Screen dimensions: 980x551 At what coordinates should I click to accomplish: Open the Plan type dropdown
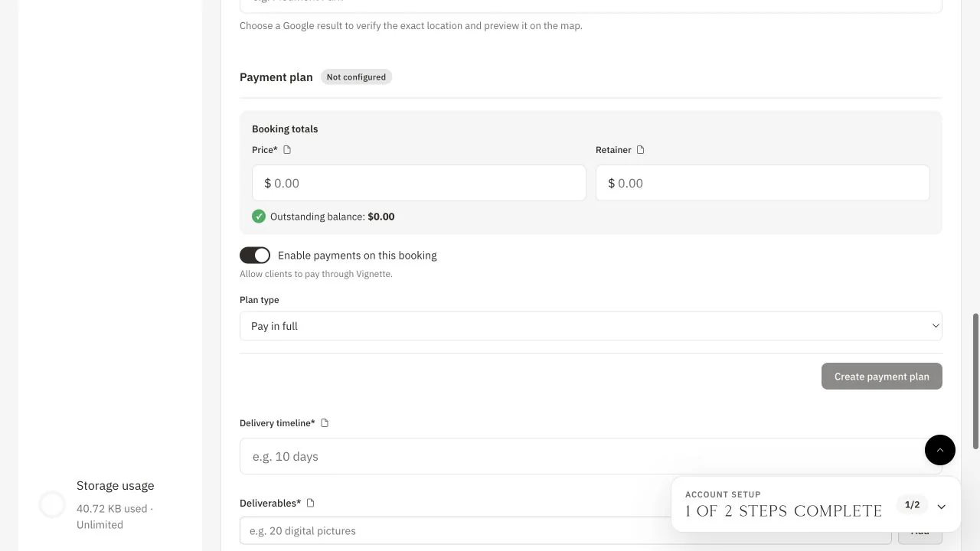[x=591, y=326]
